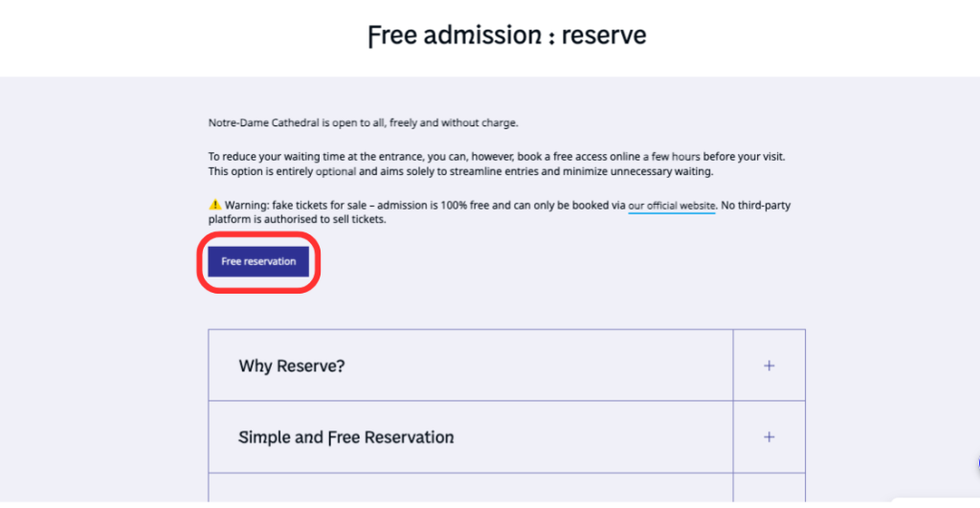Click the Free reservation button
This screenshot has width=980, height=508.
point(258,261)
